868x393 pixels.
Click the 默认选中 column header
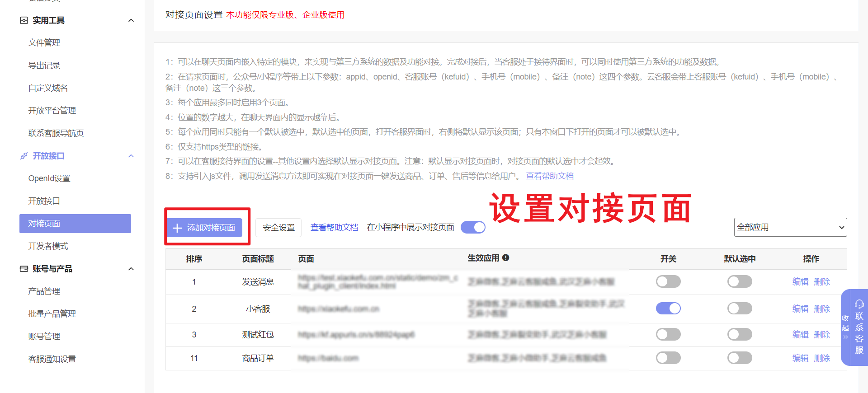coord(740,259)
